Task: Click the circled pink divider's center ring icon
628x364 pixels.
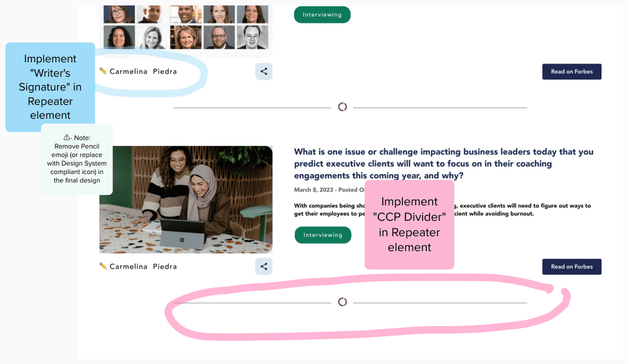Action: click(x=342, y=301)
